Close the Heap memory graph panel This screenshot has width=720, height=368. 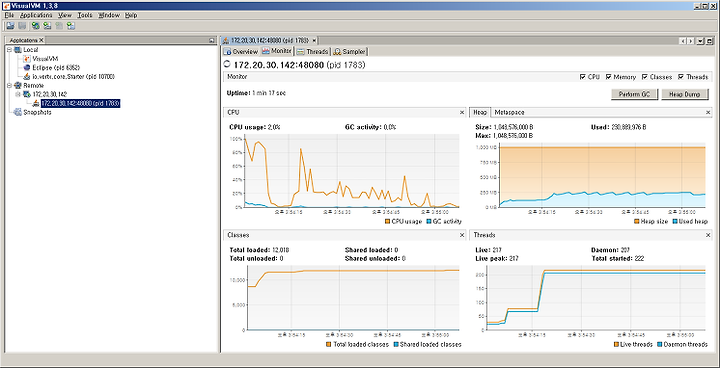tap(708, 112)
